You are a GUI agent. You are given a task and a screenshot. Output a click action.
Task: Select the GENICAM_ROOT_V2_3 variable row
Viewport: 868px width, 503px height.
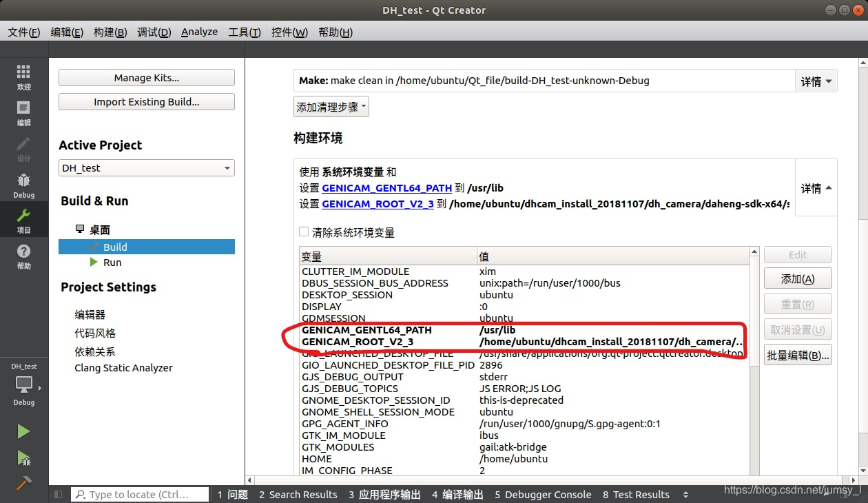(524, 342)
